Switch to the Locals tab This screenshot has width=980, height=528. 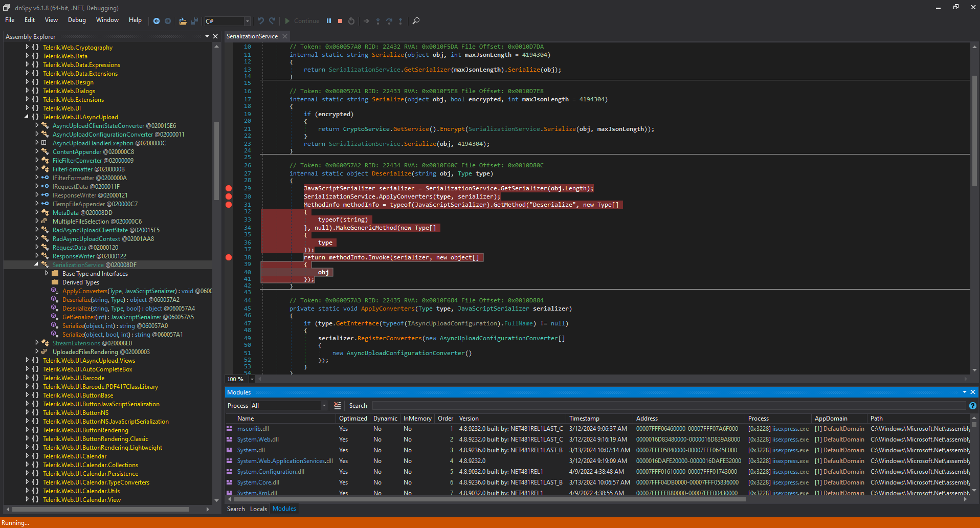[258, 509]
